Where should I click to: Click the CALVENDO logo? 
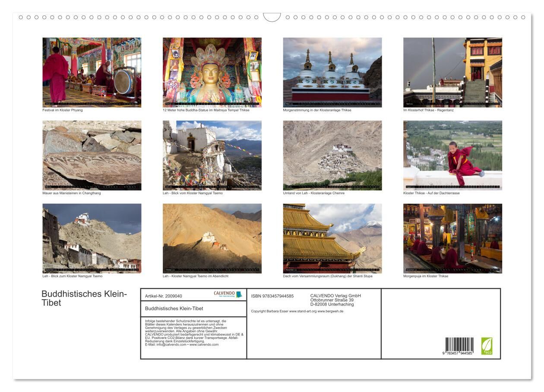(228, 294)
